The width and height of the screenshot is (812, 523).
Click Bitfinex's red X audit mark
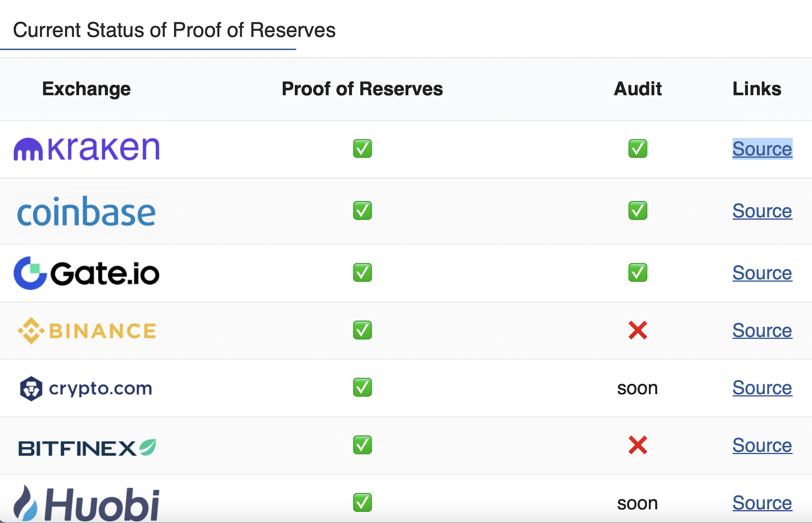click(638, 445)
